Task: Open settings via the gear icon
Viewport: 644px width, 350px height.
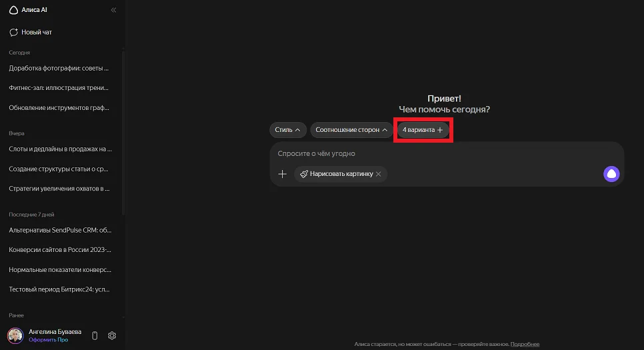Action: tap(112, 335)
